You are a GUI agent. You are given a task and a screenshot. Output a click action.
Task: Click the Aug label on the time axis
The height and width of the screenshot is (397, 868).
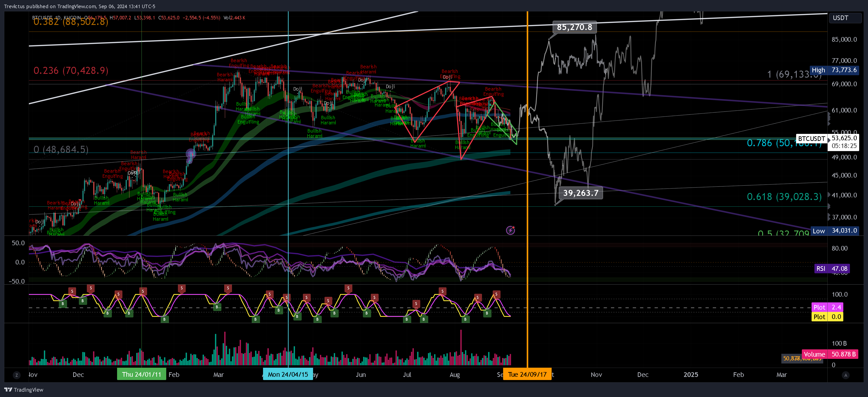click(455, 375)
